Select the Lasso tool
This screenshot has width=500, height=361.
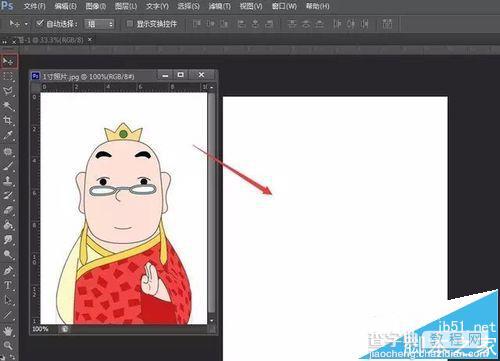pyautogui.click(x=8, y=91)
